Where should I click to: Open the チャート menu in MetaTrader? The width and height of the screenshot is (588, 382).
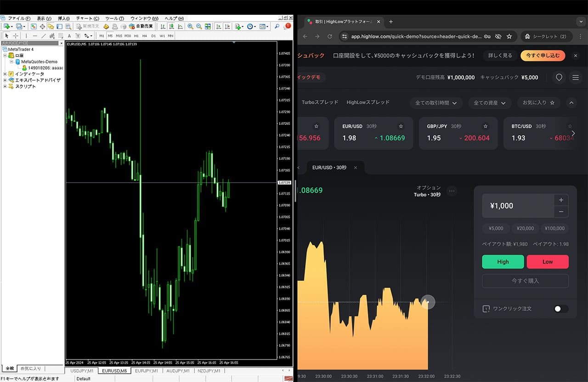pos(87,18)
